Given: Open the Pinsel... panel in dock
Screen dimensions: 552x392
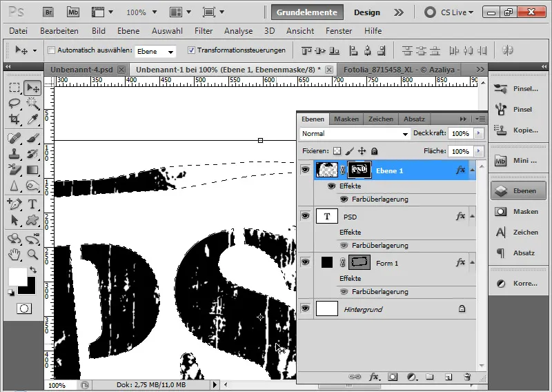Looking at the screenshot, I should tap(518, 89).
